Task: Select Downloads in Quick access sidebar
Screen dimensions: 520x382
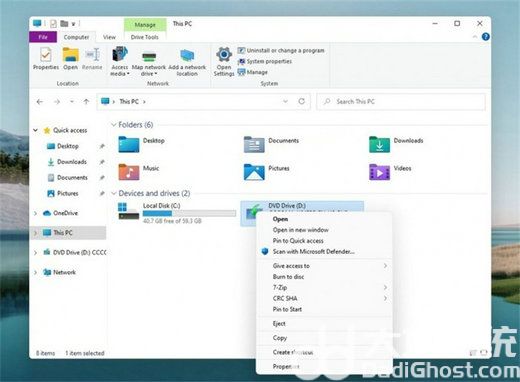Action: (72, 162)
